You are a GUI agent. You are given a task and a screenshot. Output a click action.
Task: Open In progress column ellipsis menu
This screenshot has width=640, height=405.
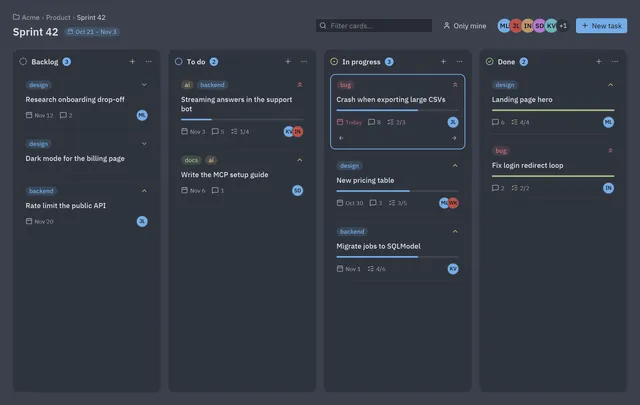[x=460, y=62]
